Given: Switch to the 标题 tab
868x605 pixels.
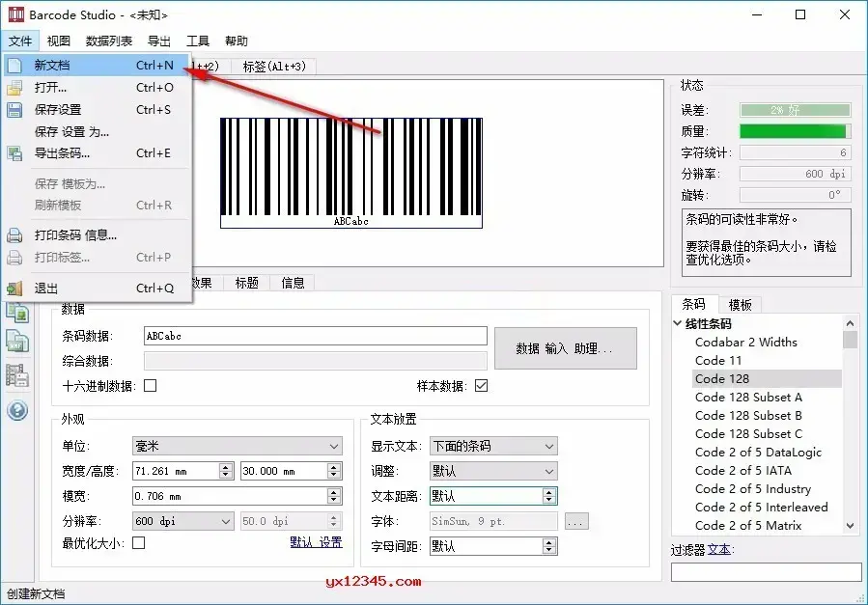Looking at the screenshot, I should point(246,283).
